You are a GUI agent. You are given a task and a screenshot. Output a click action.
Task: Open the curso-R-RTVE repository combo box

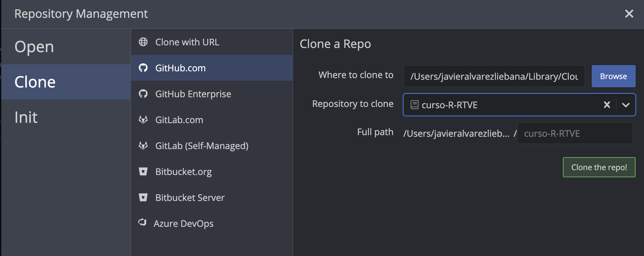click(x=503, y=105)
